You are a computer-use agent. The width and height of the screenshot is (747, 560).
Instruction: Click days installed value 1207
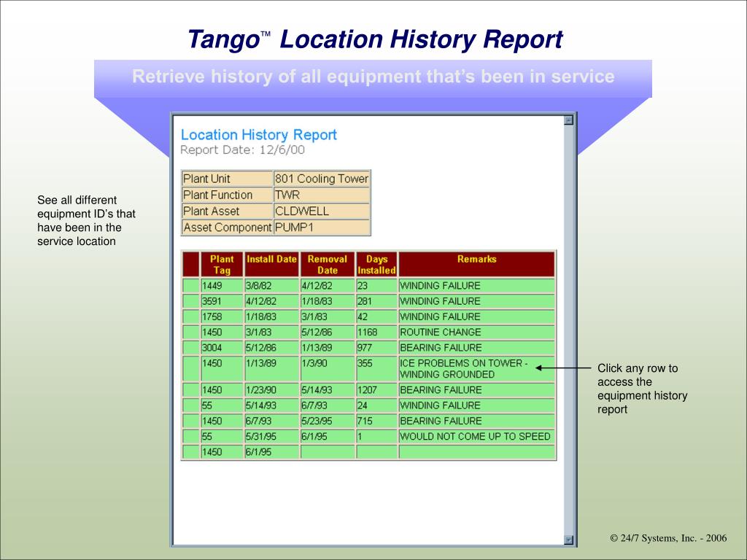pos(376,390)
